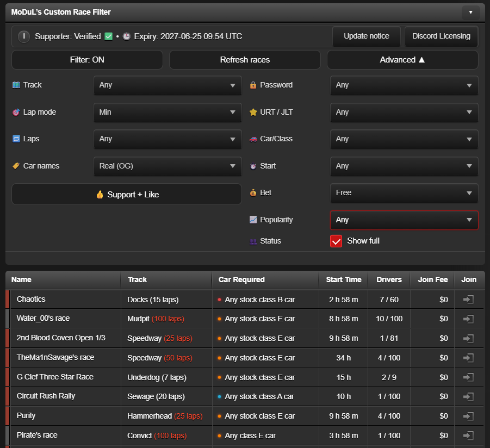Click the target icon next to Lap mode

(16, 112)
